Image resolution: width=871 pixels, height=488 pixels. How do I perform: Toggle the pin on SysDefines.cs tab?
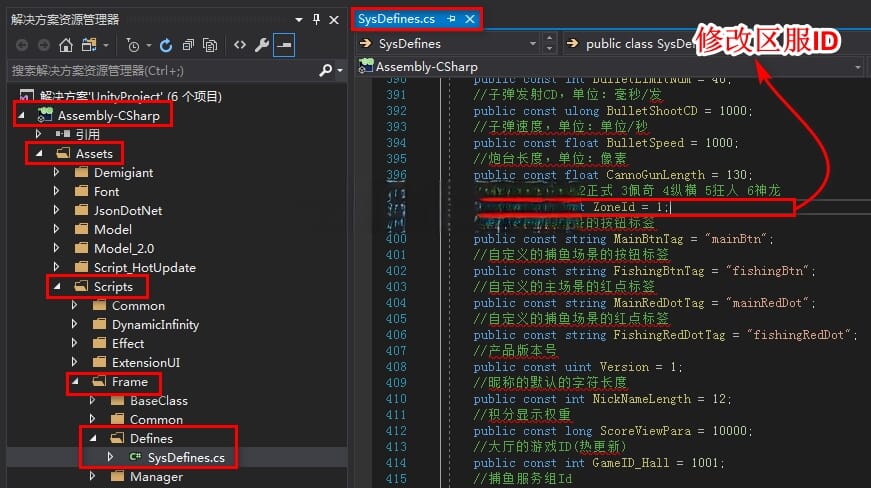pyautogui.click(x=451, y=19)
